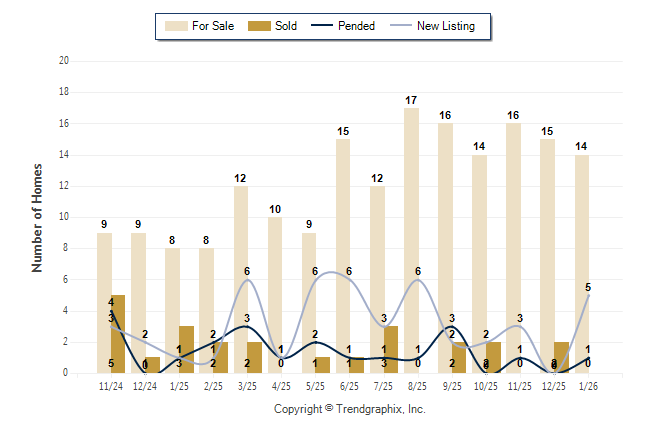Open the Copyright Trendgraphix, Inc. link

[x=349, y=409]
